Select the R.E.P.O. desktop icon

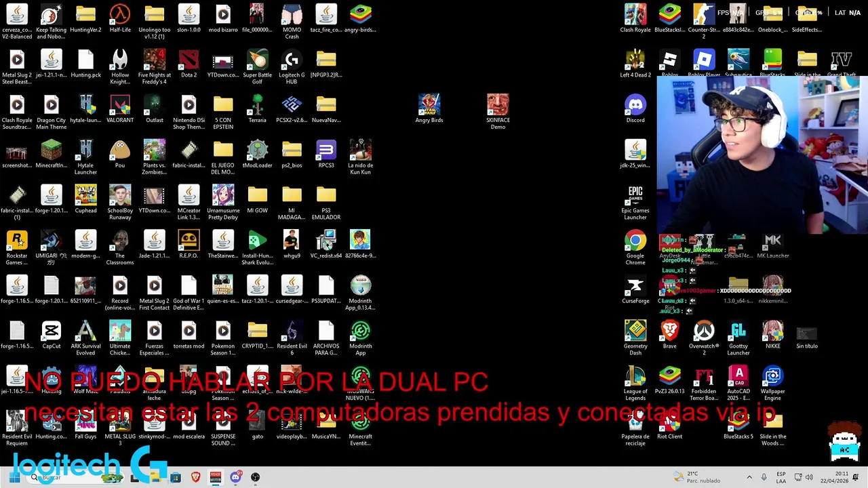pyautogui.click(x=189, y=245)
